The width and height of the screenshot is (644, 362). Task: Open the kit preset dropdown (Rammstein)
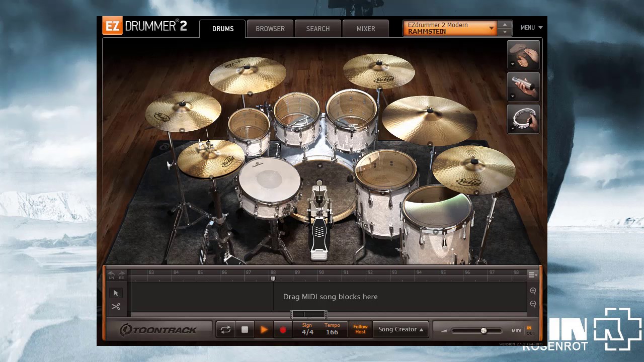tap(450, 28)
